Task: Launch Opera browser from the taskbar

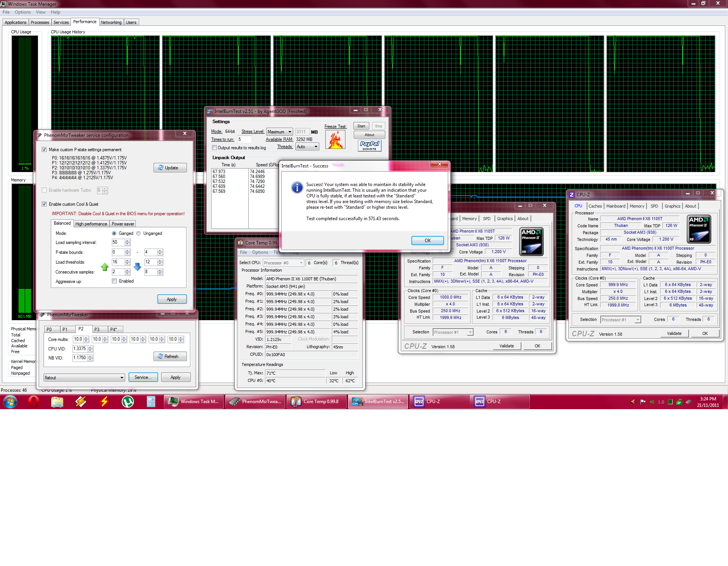Action: (34, 402)
